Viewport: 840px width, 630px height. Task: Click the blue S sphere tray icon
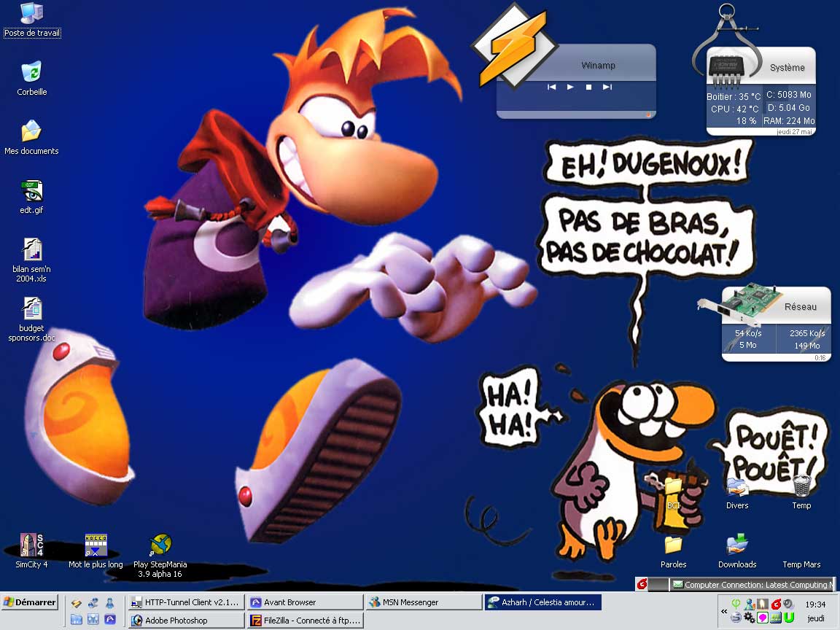[x=736, y=618]
